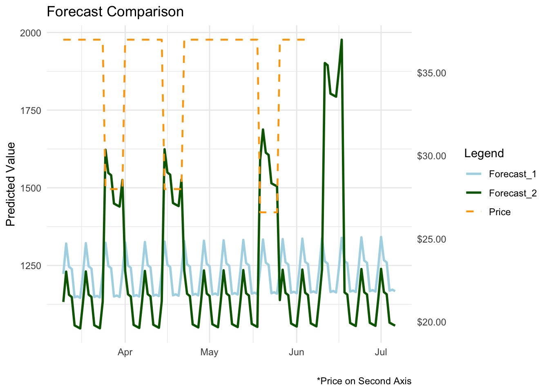This screenshot has height=392, width=549.
Task: Click the Jul x-axis label
Action: click(381, 352)
